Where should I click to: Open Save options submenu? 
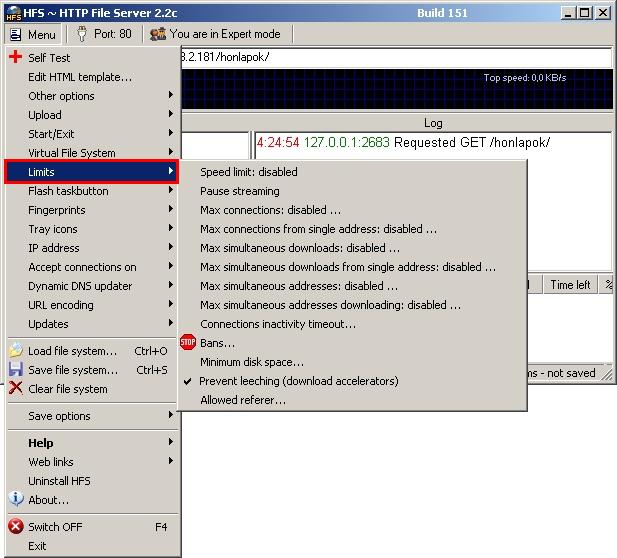(x=92, y=416)
